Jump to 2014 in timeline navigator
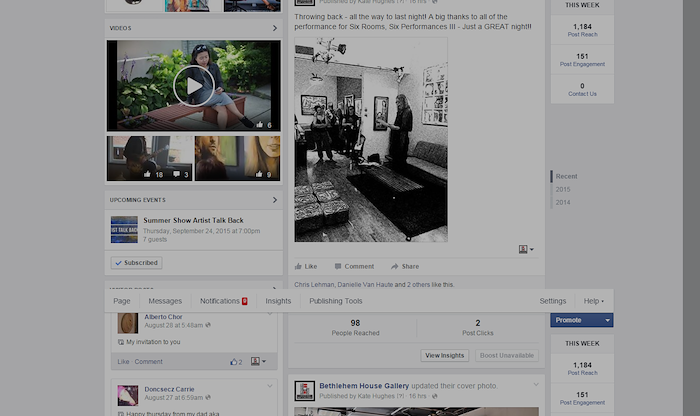 [x=562, y=202]
